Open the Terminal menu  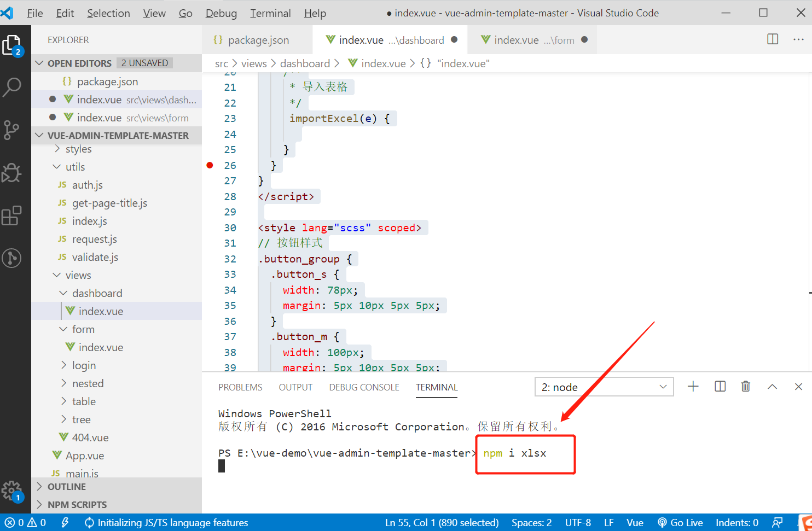pos(270,13)
